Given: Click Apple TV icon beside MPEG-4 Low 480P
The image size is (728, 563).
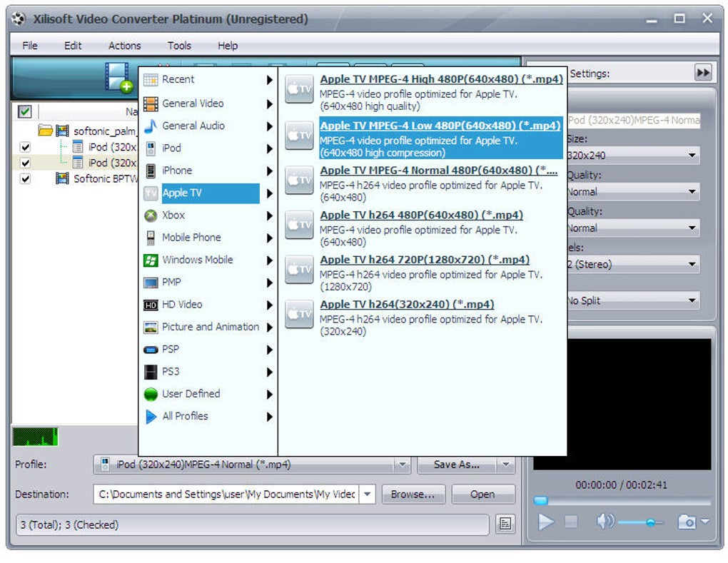Looking at the screenshot, I should [x=299, y=135].
